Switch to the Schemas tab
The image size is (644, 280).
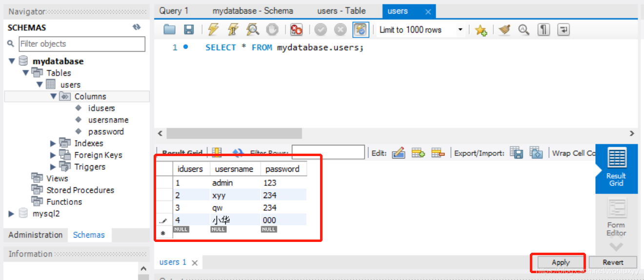[x=89, y=235]
